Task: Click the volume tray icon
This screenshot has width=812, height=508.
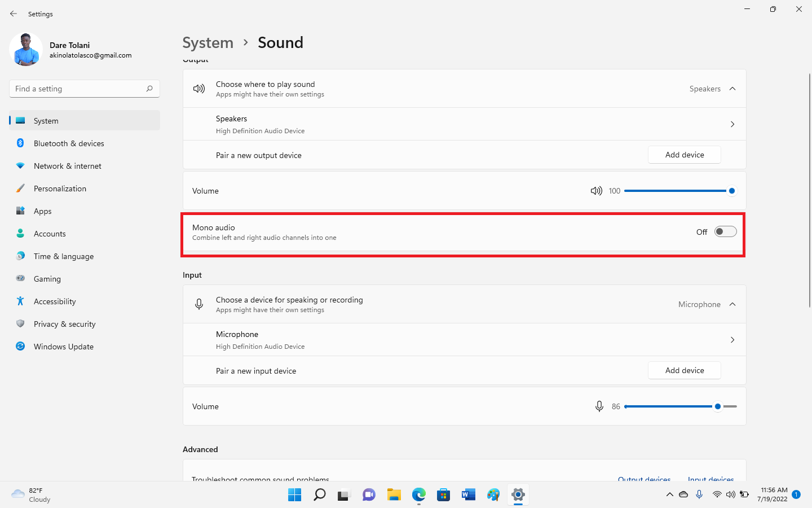Action: tap(730, 494)
